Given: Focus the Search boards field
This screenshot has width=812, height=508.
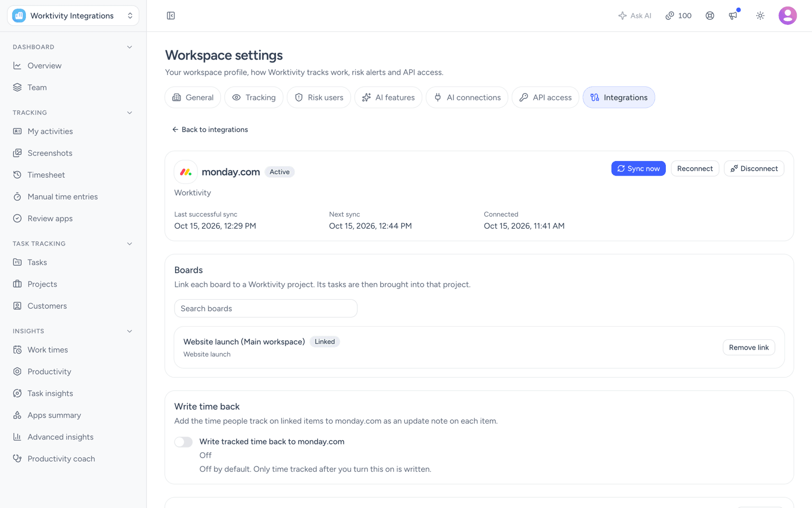Looking at the screenshot, I should tap(266, 308).
